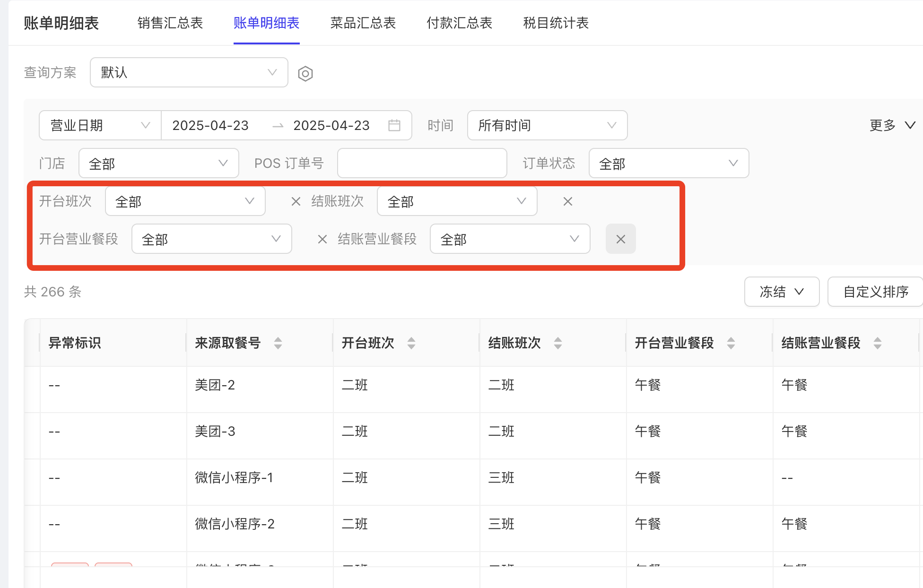Screen dimensions: 923x588
Task: Click 结账营业餐段 午餐 in 美团-3 row
Action: pos(794,432)
